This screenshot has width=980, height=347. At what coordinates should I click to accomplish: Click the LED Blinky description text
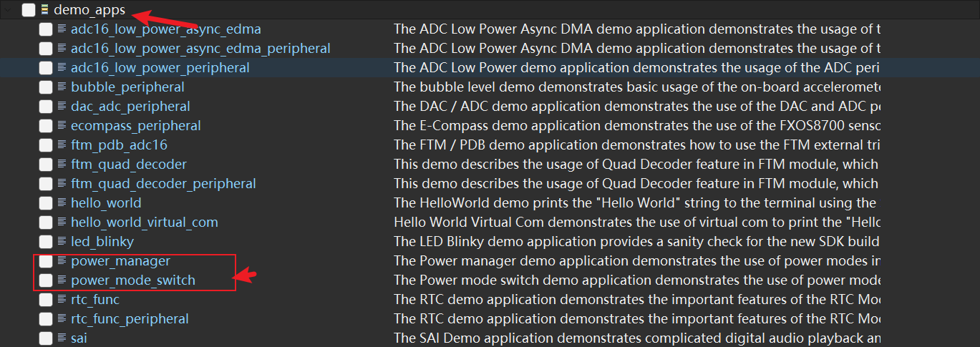click(x=636, y=242)
